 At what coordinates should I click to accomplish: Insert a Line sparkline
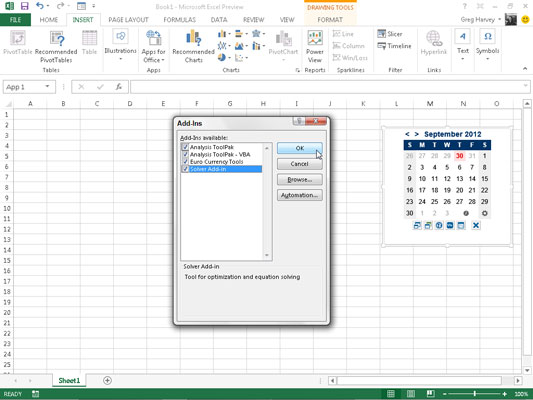[x=343, y=34]
